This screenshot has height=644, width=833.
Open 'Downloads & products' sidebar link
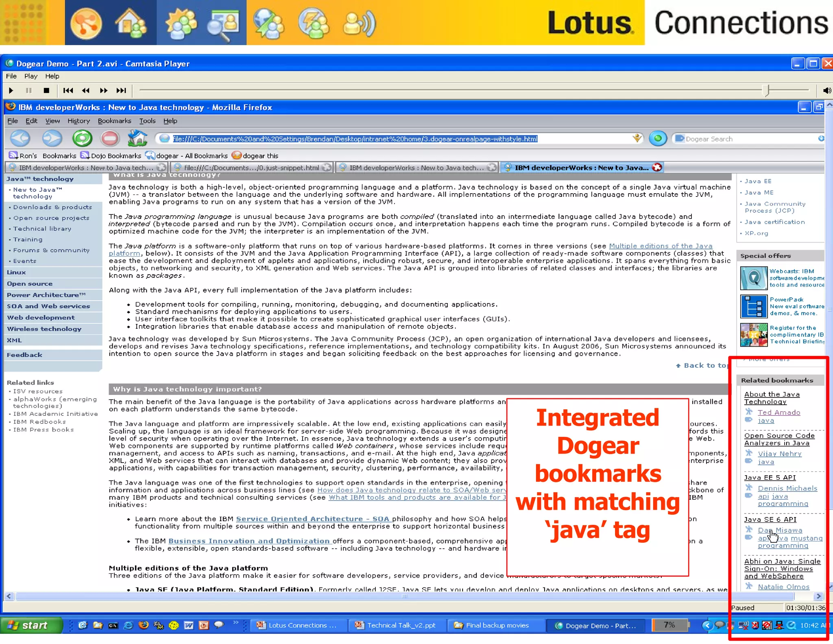click(x=52, y=207)
